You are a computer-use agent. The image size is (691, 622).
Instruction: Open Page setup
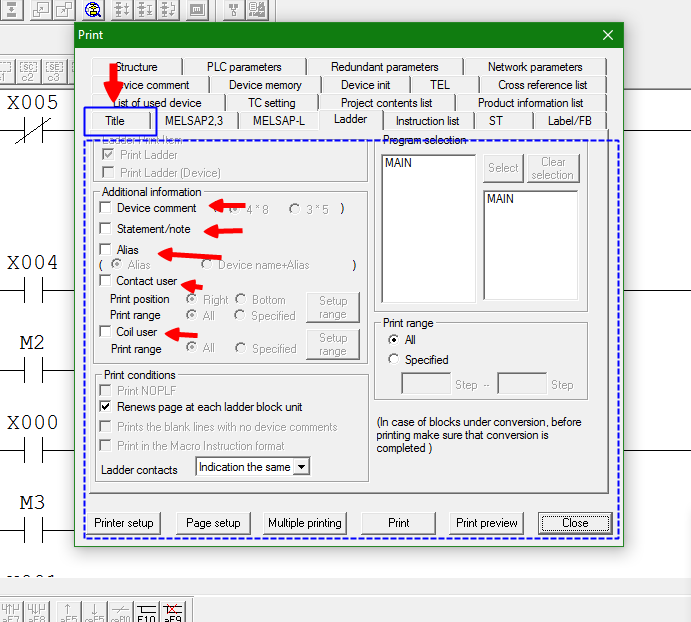coord(213,523)
